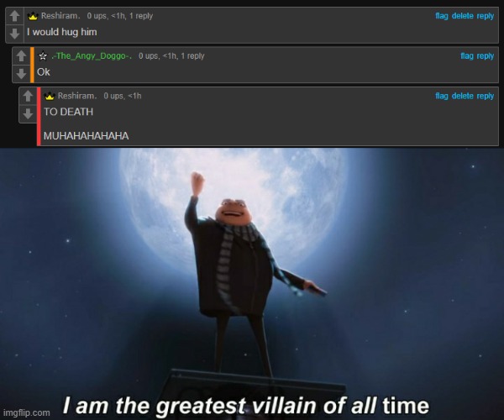
Task: Upvote the "TO DEATH" comment
Action: 28,96
